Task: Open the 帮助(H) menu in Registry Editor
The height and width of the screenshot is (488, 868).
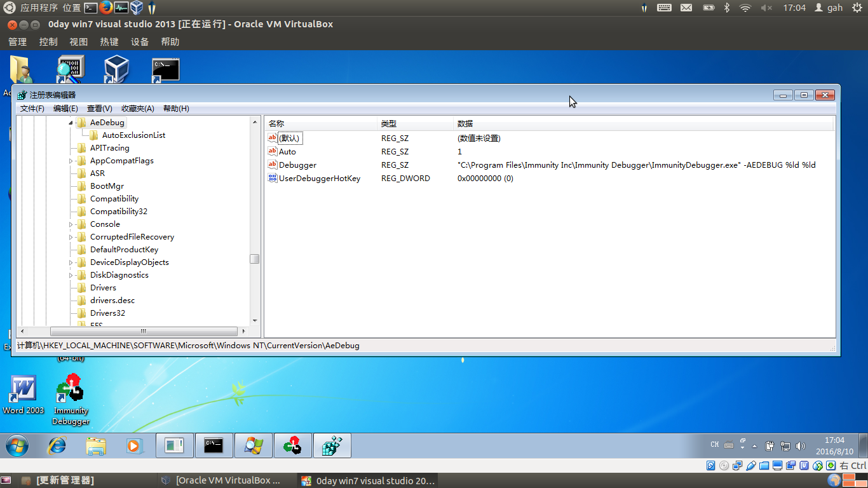Action: coord(176,109)
